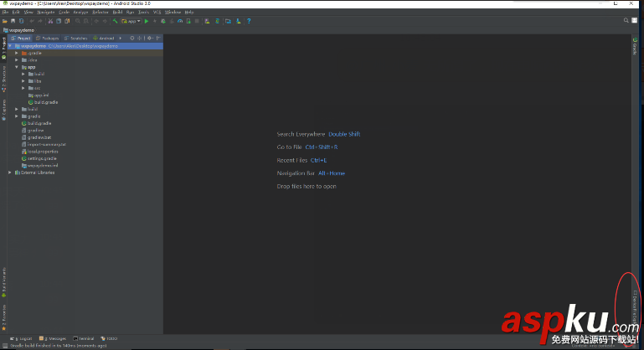Screen dimensions: 644x350
Task: Expand the top-level gradle folder
Action: click(x=17, y=116)
